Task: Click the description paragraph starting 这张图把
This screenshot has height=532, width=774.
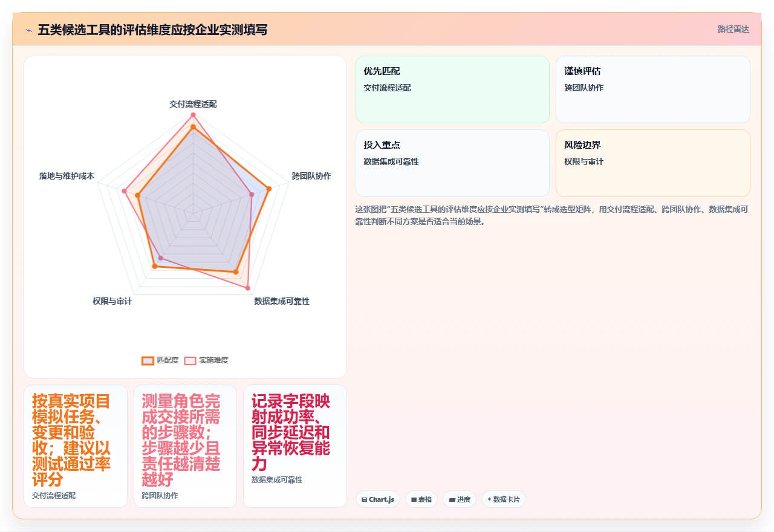Action: click(x=552, y=215)
